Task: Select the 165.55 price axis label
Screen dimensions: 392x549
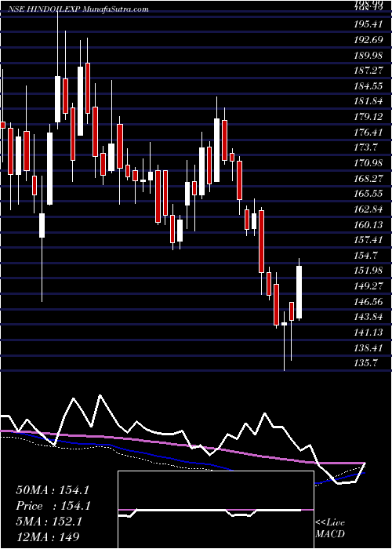Action: 368,194
